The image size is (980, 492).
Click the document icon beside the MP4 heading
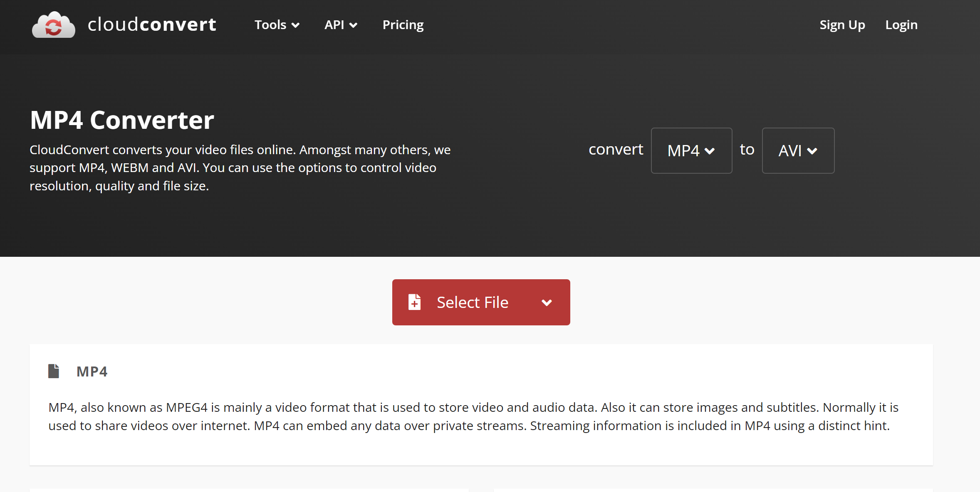point(54,371)
